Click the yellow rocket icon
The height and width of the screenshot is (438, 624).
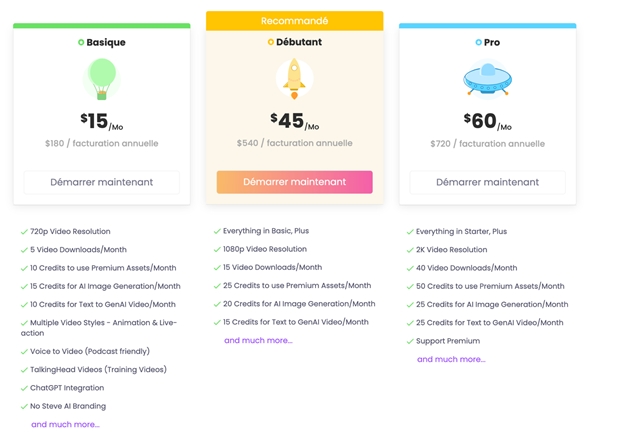tap(294, 79)
